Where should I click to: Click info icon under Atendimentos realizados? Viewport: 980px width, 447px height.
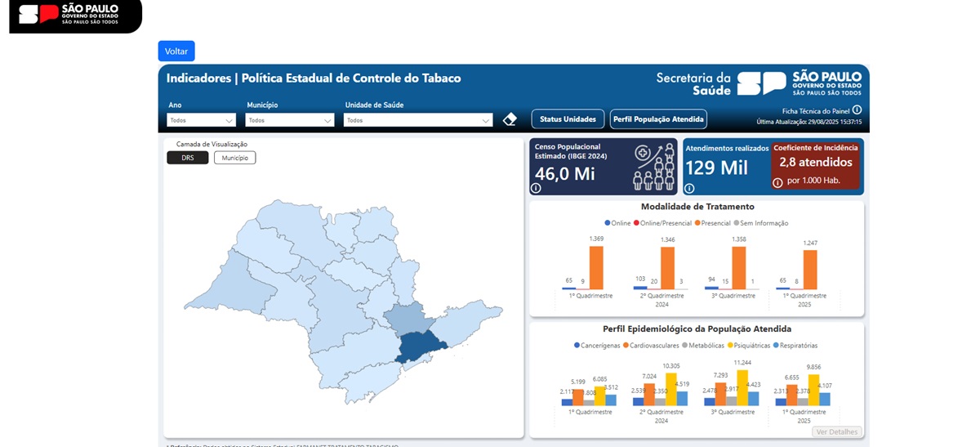pyautogui.click(x=689, y=188)
